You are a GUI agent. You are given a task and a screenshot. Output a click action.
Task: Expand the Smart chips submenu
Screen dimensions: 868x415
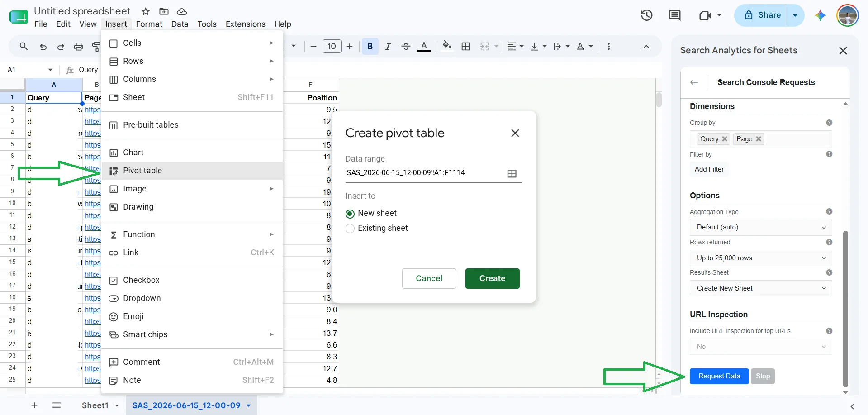[192, 334]
